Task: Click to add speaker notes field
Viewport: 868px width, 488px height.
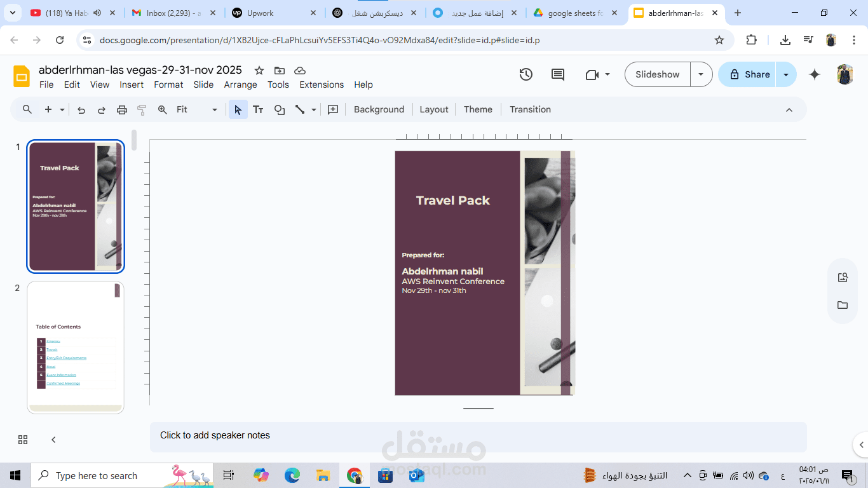Action: [x=478, y=437]
